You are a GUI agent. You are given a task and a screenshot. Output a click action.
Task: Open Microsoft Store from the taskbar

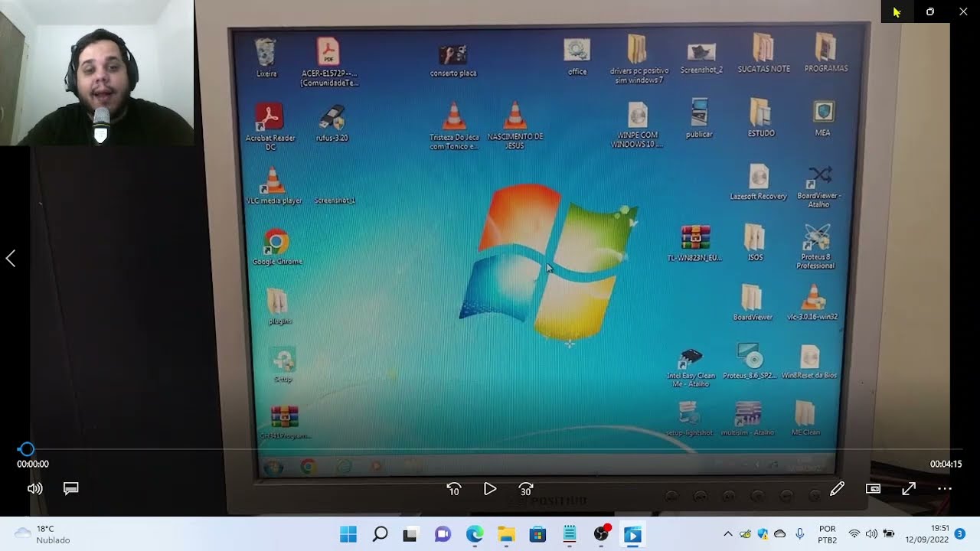tap(537, 534)
